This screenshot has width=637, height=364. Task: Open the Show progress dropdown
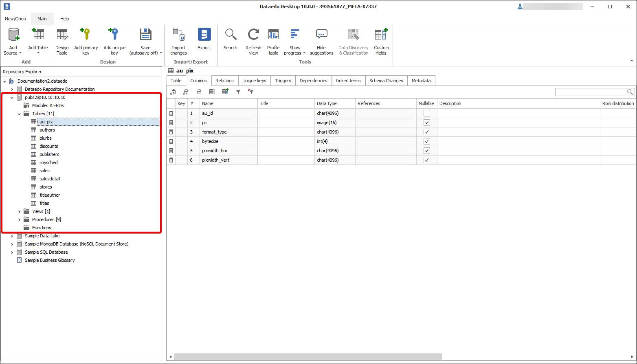(x=295, y=42)
